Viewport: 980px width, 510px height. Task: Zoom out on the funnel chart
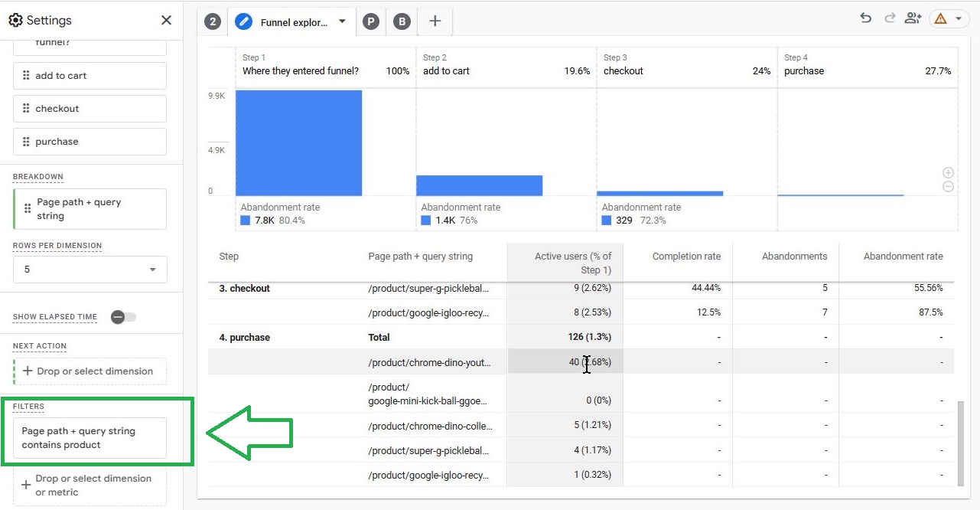click(x=949, y=186)
